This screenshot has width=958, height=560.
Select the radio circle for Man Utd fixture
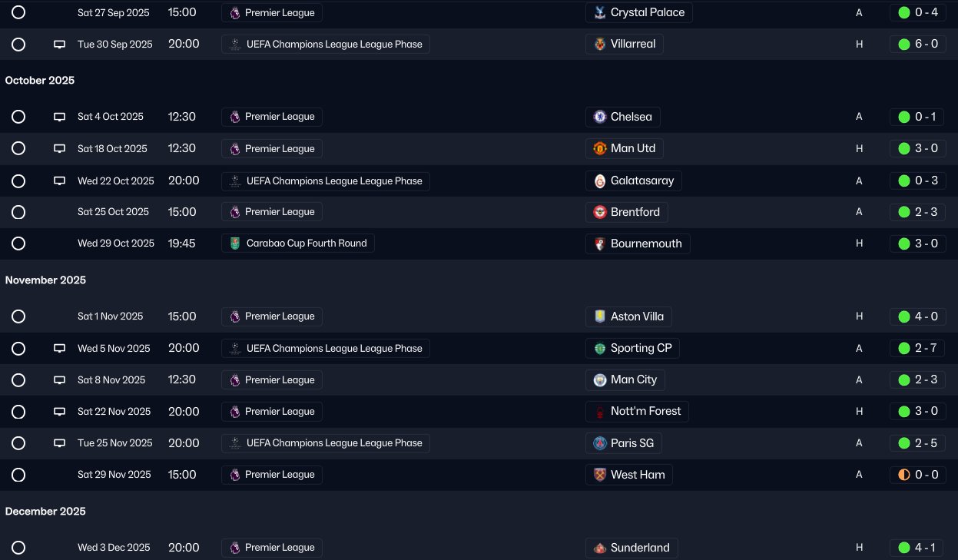[x=18, y=148]
